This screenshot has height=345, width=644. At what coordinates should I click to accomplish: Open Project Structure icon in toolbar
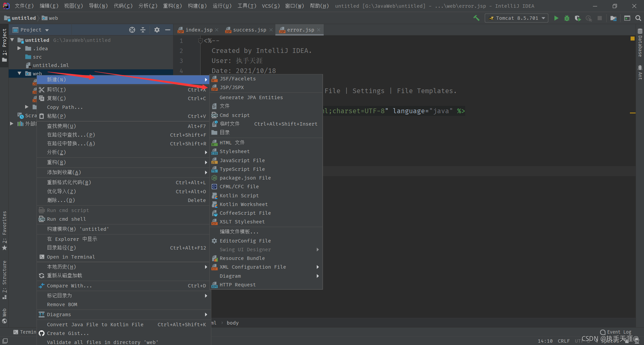[613, 18]
